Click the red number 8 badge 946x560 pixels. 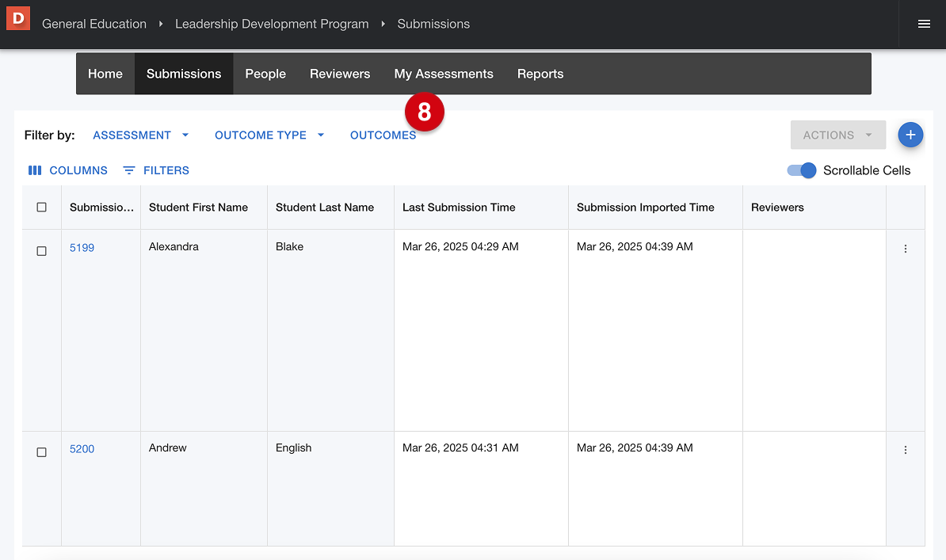(425, 112)
